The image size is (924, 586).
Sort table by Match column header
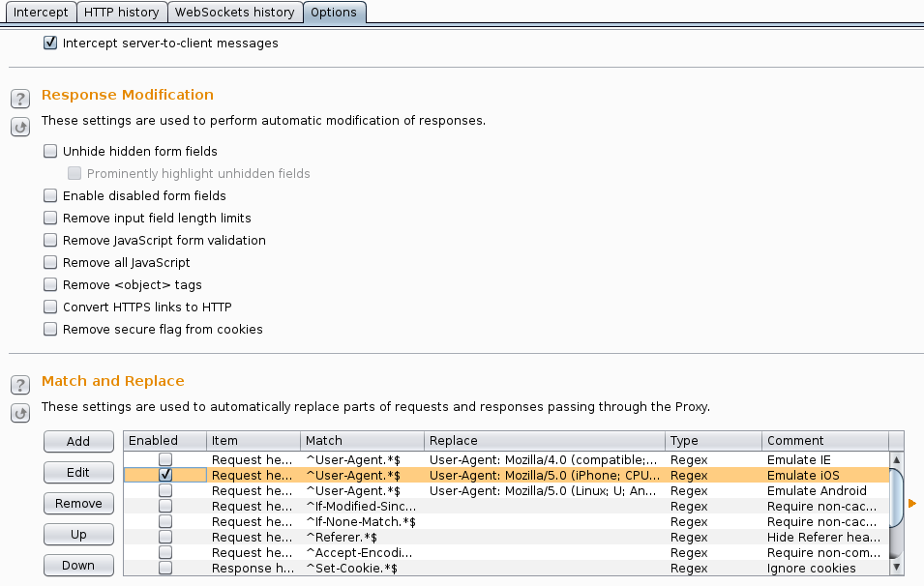(x=361, y=441)
